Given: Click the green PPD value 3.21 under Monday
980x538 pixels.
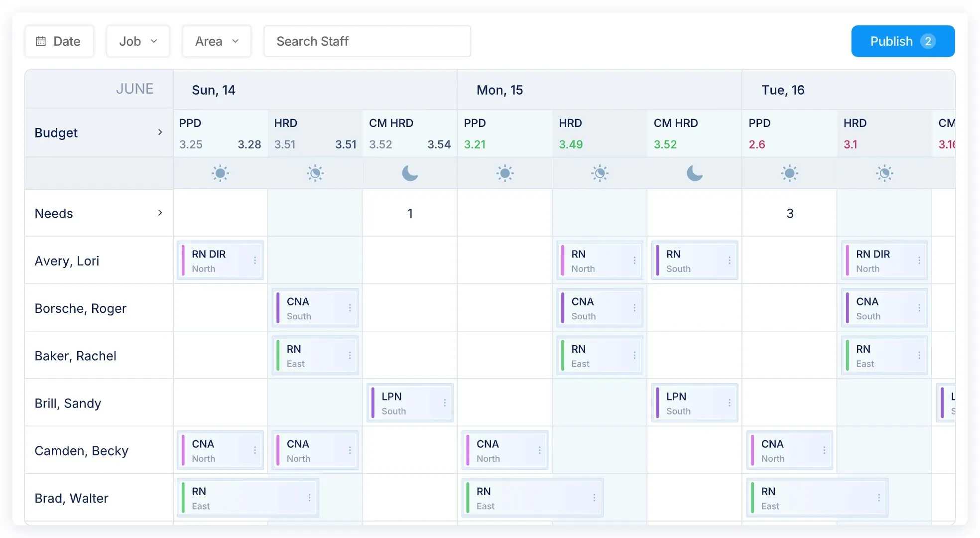Looking at the screenshot, I should [475, 144].
